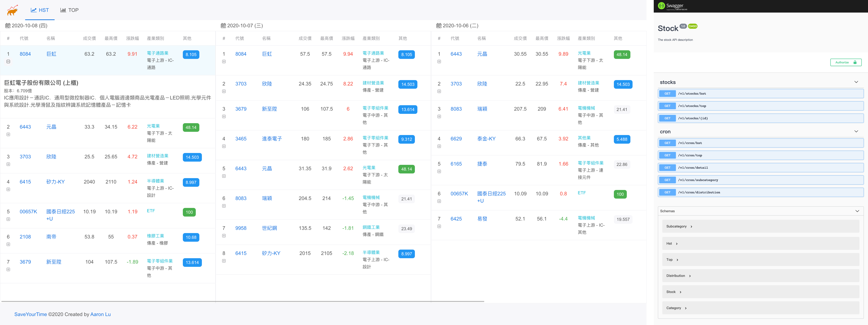Select the HST tab
This screenshot has height=325, width=868.
[40, 10]
